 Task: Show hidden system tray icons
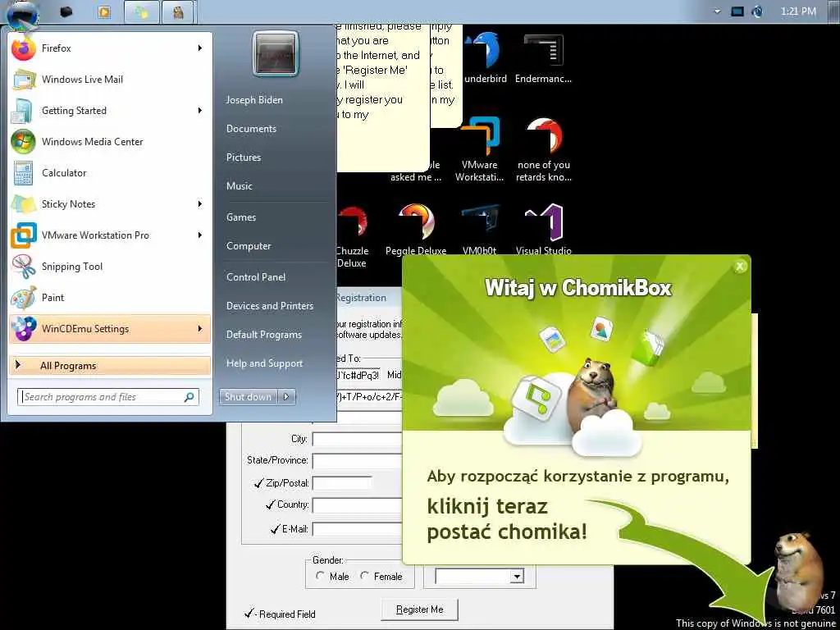pos(717,11)
